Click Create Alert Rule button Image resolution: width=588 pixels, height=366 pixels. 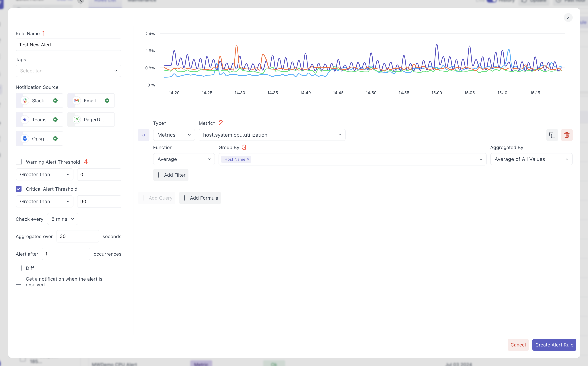pyautogui.click(x=554, y=345)
